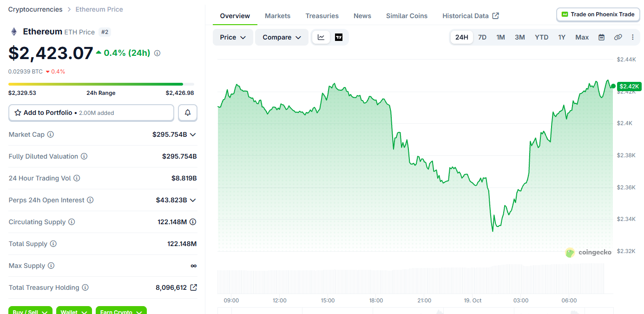The width and height of the screenshot is (644, 314).
Task: Switch to Treasuries tab
Action: tap(322, 16)
